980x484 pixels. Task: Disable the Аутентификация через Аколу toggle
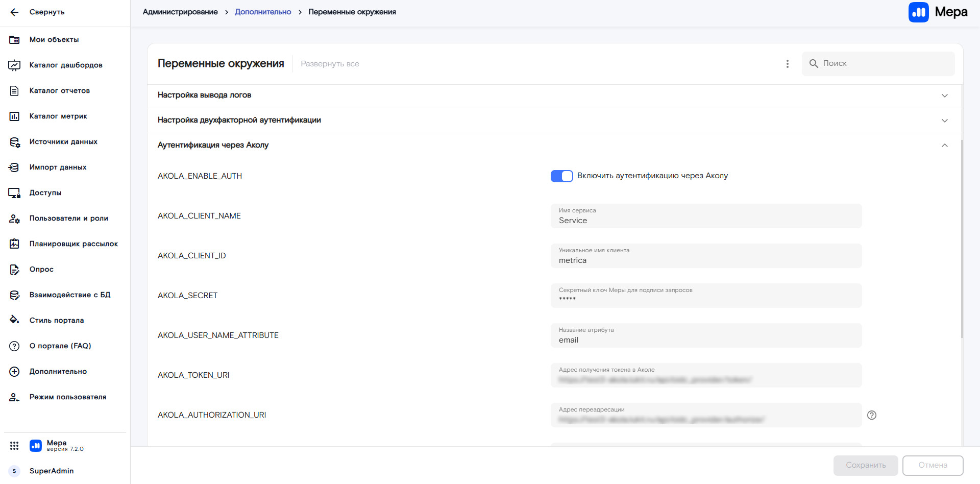[561, 176]
